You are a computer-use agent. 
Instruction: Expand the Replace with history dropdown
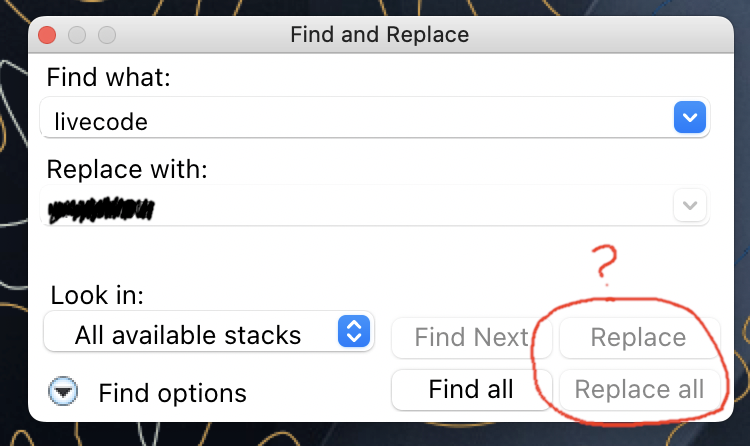[x=689, y=207]
